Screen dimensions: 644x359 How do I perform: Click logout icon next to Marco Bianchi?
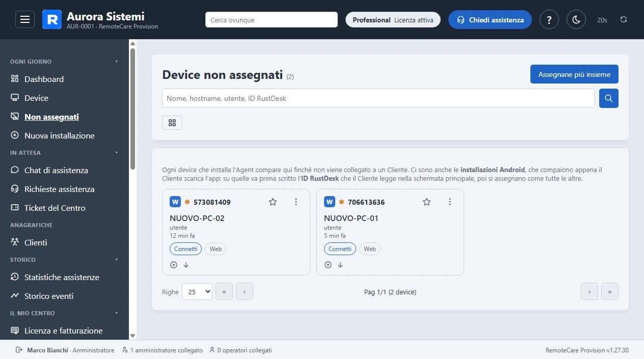click(x=19, y=350)
